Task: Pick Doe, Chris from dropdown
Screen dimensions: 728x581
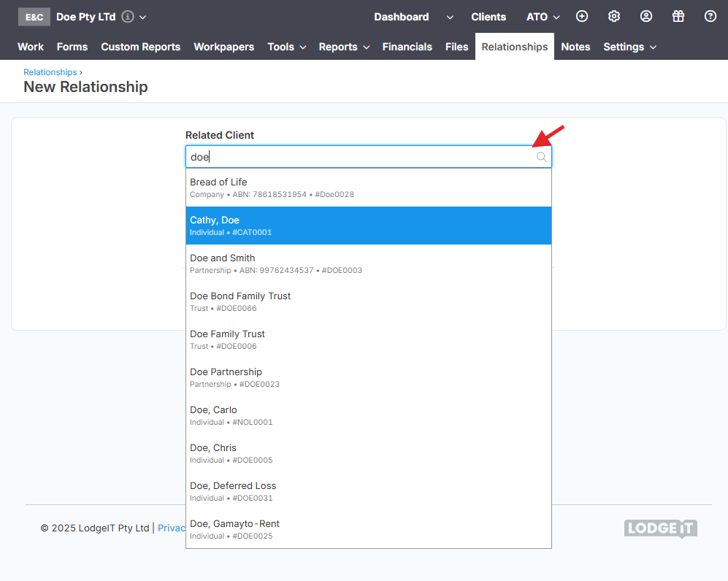Action: [x=369, y=453]
